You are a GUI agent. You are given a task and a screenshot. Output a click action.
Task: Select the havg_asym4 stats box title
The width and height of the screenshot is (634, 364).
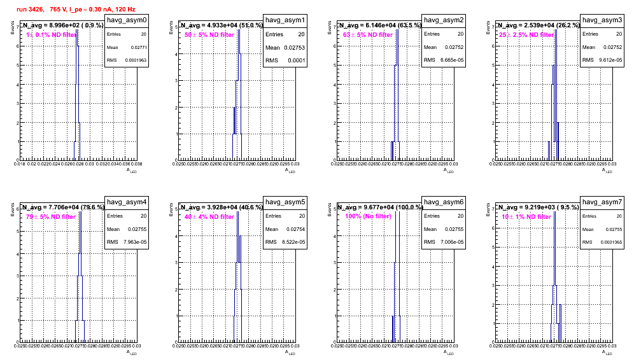click(x=127, y=202)
